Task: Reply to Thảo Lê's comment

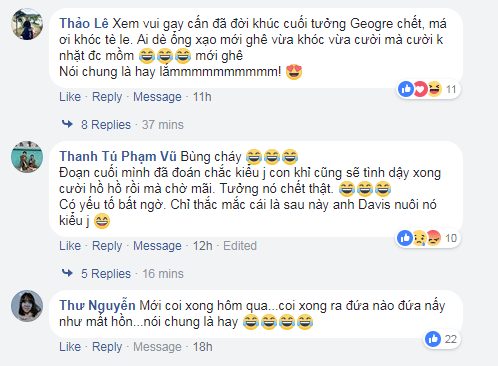Action: pos(107,97)
